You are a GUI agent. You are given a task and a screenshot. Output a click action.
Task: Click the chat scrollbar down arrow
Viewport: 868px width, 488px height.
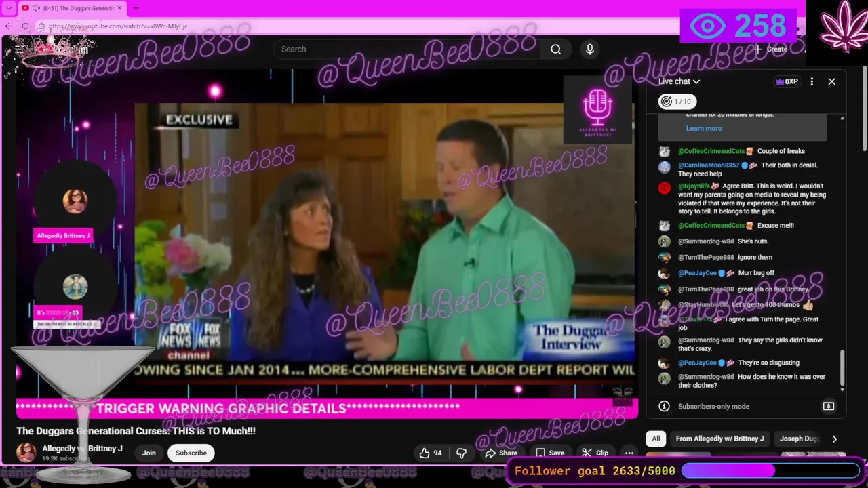pos(842,390)
